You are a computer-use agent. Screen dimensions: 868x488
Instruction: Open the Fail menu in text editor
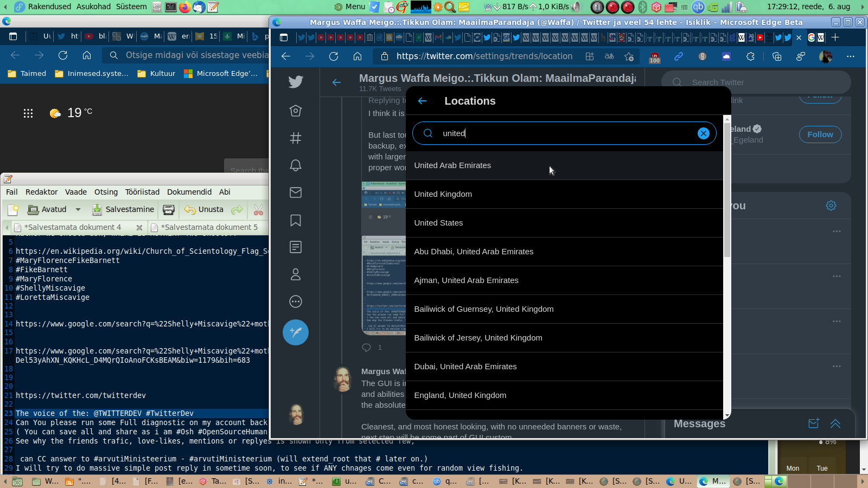click(12, 192)
